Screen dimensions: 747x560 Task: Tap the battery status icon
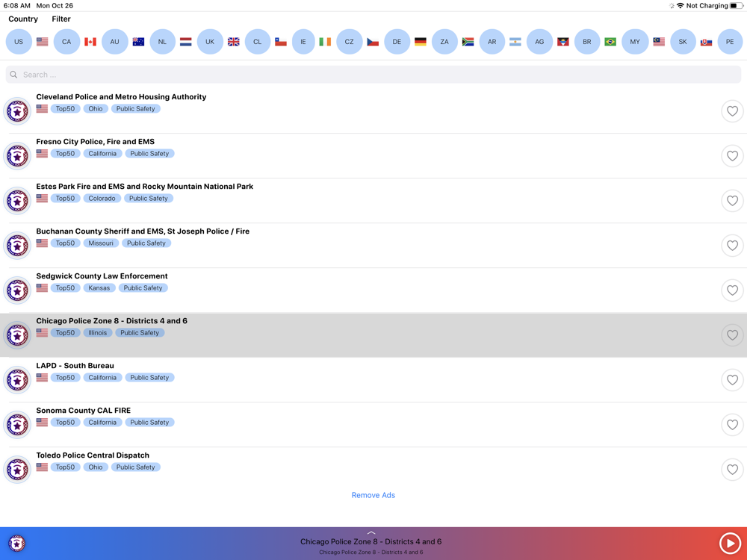(737, 6)
